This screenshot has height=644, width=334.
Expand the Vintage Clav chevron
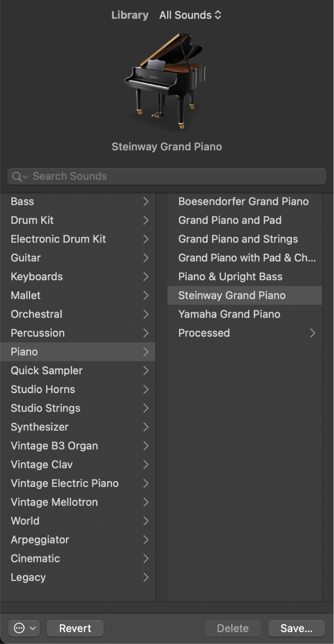146,465
